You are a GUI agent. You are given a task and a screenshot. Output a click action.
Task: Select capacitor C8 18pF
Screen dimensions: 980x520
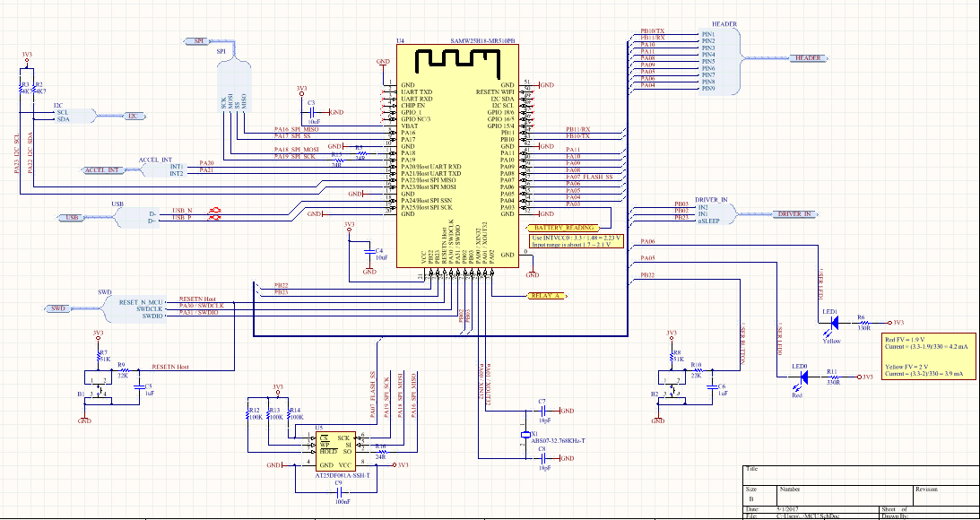pos(542,459)
